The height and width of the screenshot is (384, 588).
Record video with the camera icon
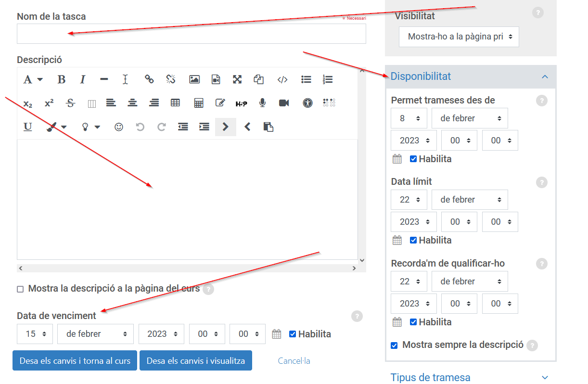284,103
